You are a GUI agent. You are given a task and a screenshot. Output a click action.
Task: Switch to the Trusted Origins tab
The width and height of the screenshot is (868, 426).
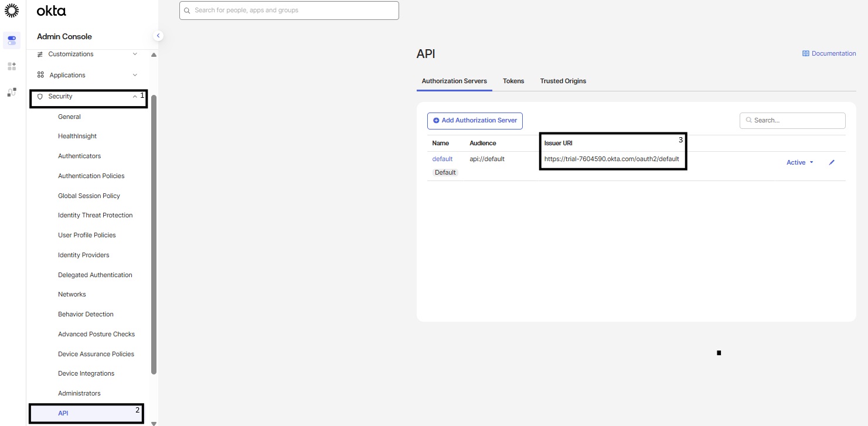563,81
